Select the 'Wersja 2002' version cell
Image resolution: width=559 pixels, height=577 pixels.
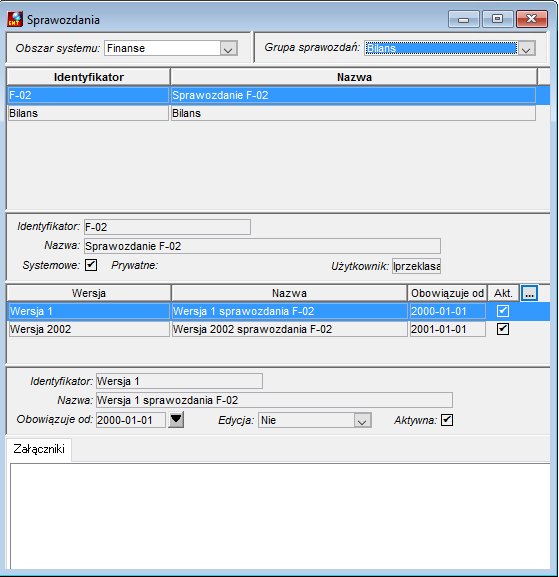click(89, 329)
